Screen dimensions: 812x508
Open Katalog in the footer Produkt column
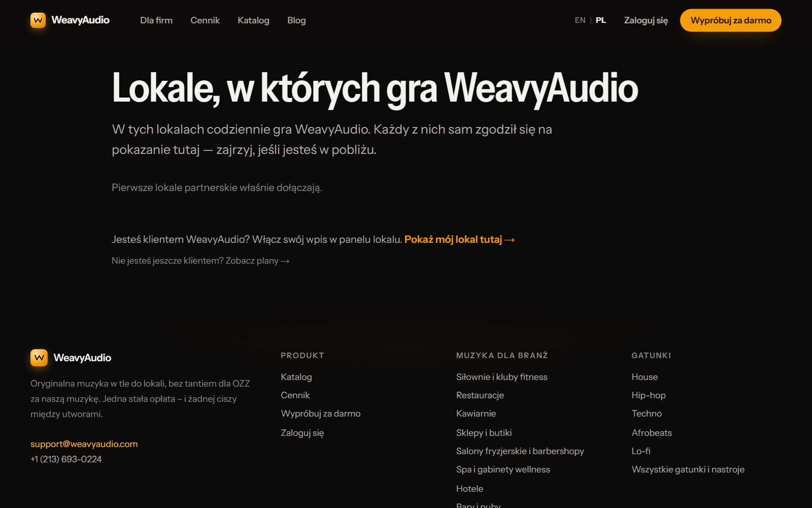coord(296,377)
